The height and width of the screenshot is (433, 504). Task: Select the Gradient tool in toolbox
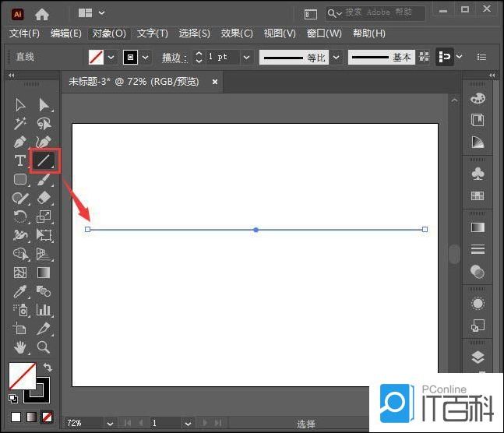point(44,273)
